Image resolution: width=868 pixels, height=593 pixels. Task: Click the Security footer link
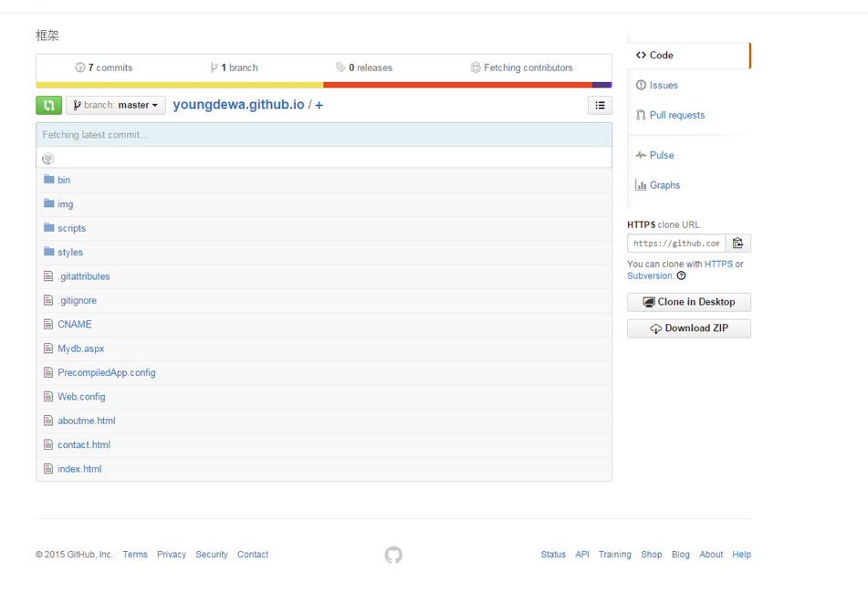tap(212, 555)
